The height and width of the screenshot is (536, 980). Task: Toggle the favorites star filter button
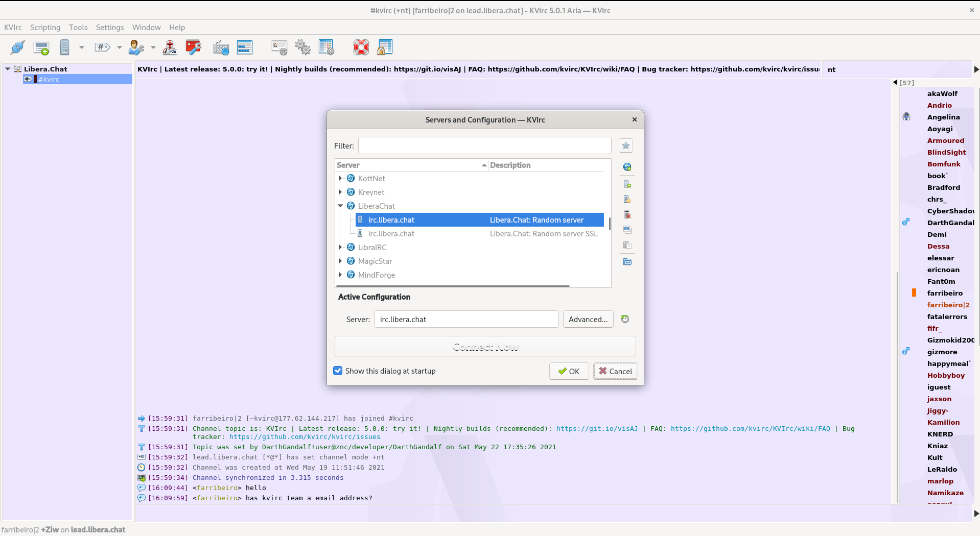[x=625, y=145]
